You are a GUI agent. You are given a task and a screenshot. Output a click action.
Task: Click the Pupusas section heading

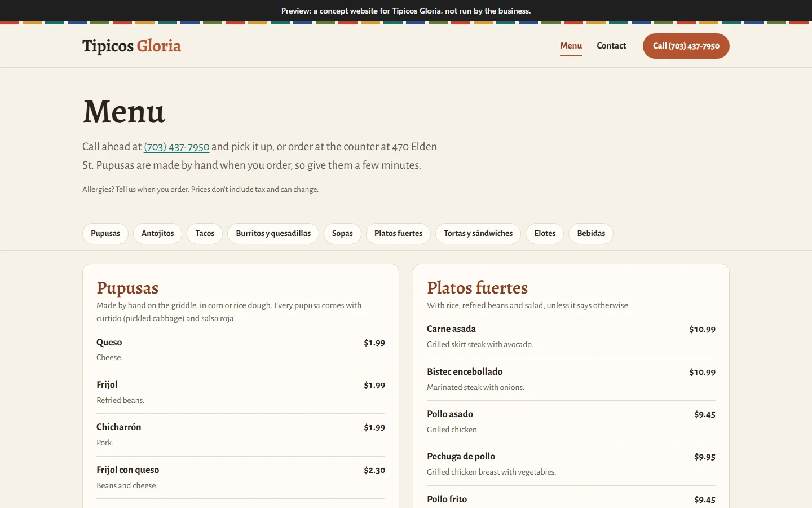click(127, 288)
